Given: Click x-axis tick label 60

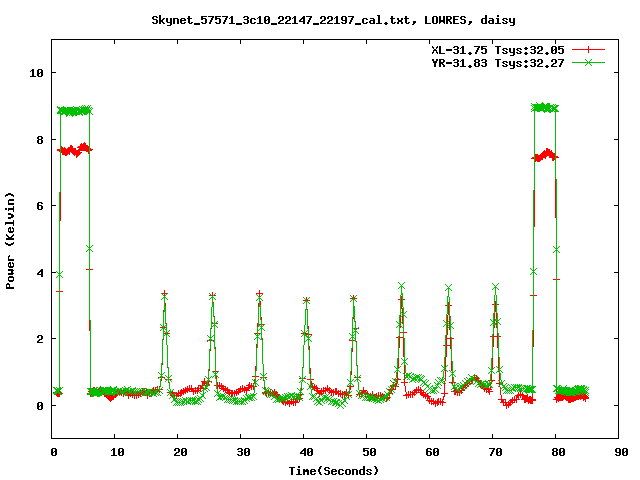Looking at the screenshot, I should point(432,452).
